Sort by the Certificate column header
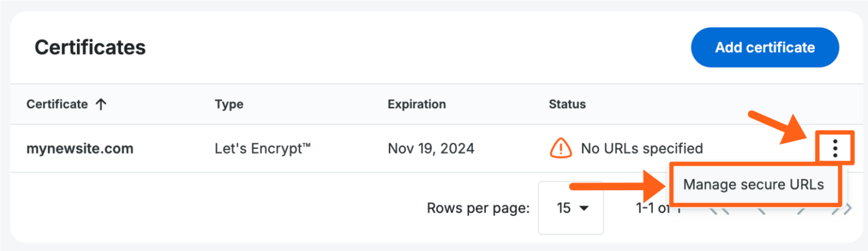This screenshot has width=868, height=251. [x=57, y=104]
